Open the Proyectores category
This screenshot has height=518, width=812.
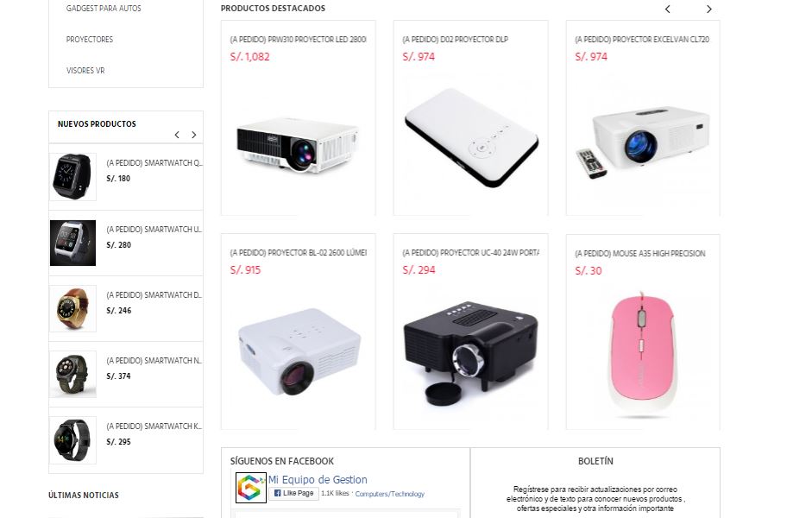90,40
